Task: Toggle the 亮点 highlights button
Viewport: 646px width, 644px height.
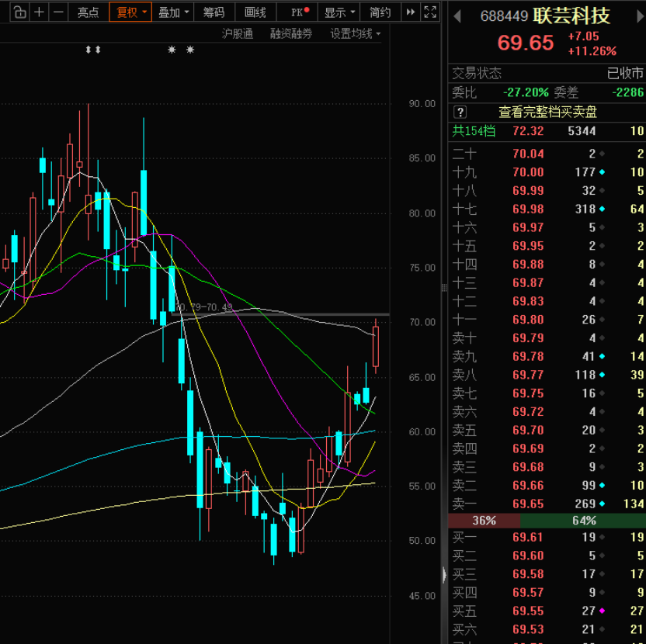Action: coord(89,12)
